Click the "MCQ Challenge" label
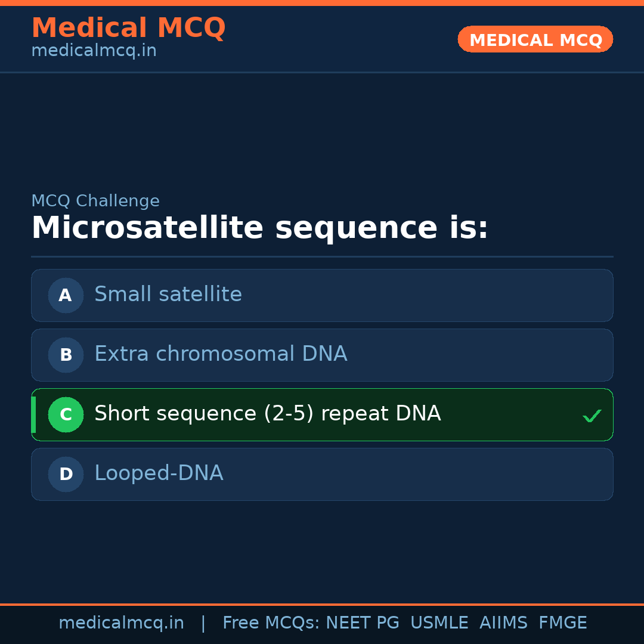 pos(95,201)
